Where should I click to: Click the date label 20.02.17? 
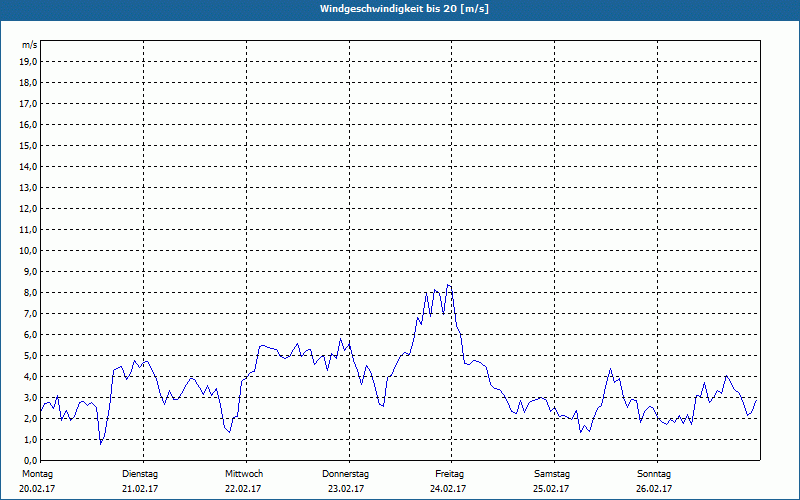pos(37,489)
